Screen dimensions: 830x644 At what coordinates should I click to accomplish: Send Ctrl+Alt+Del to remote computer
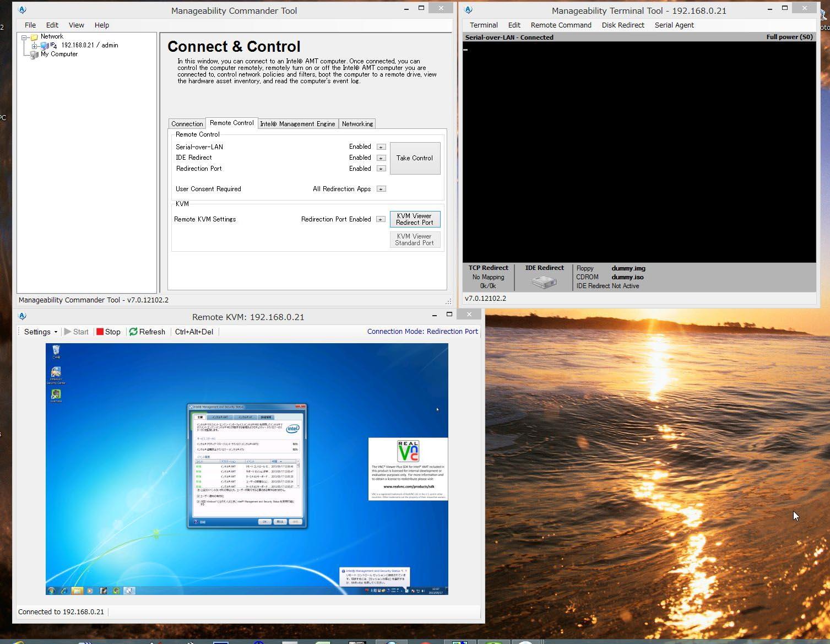(194, 332)
